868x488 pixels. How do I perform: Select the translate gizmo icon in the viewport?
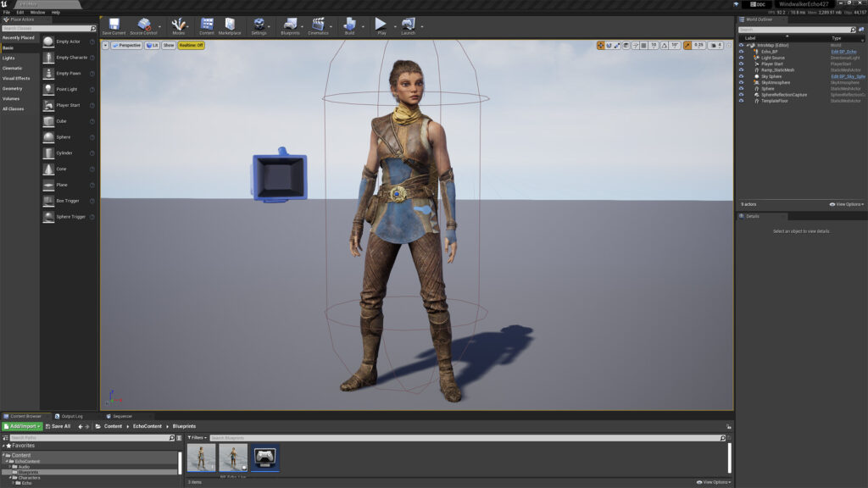coord(601,46)
